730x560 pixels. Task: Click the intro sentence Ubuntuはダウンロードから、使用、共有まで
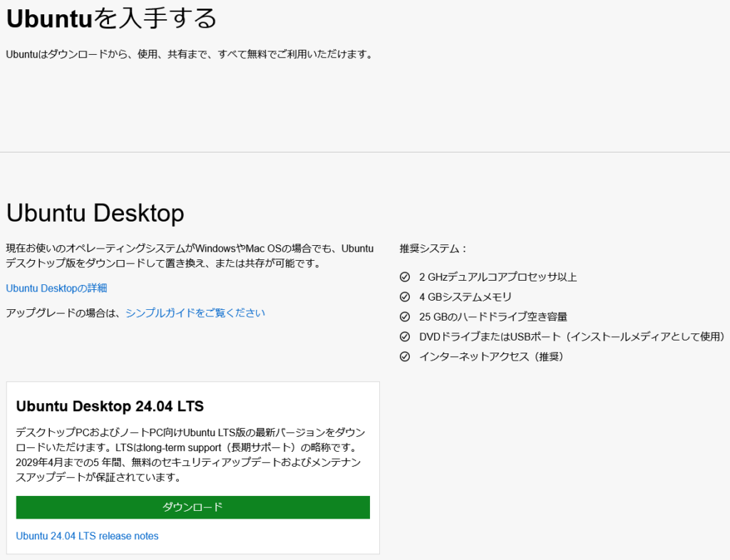(x=190, y=54)
